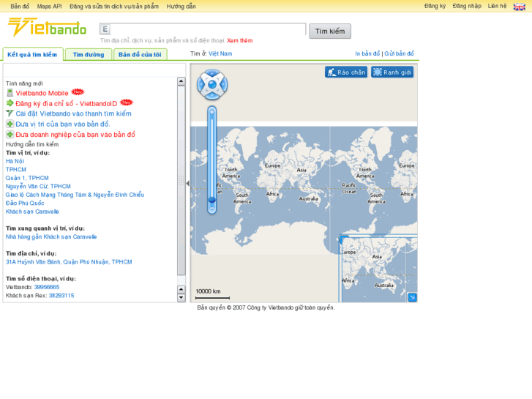The image size is (532, 399).
Task: Click the Việt Nam search region link
Action: 220,53
